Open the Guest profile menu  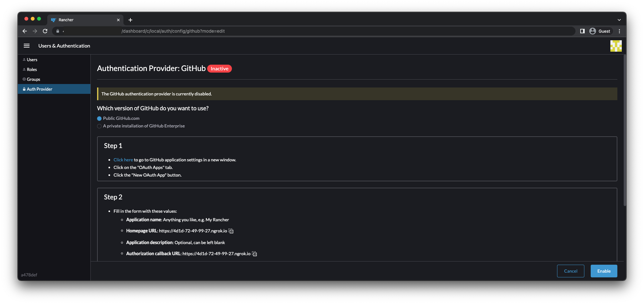coord(600,31)
